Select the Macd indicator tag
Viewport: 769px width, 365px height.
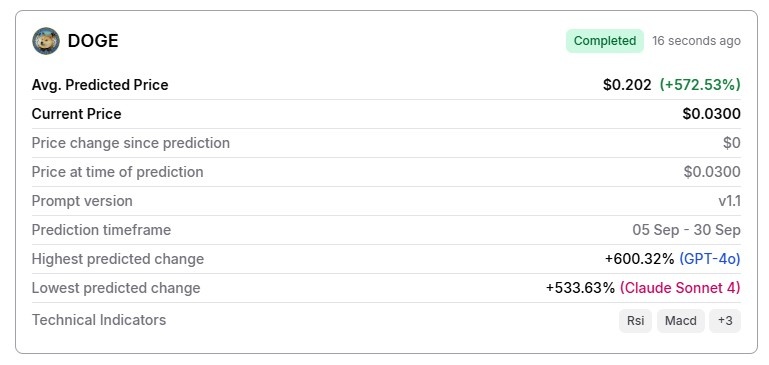click(681, 321)
